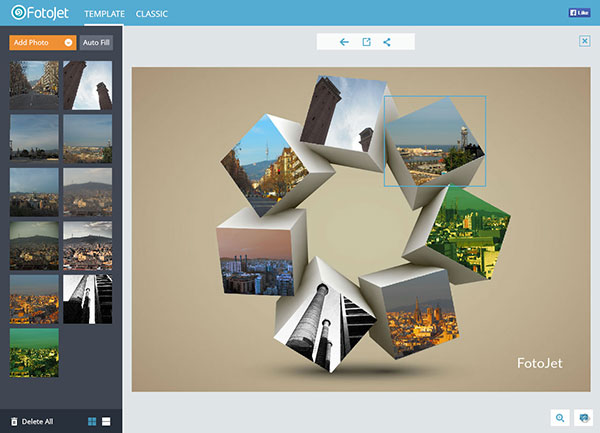Switch to single-column list view

tap(106, 422)
